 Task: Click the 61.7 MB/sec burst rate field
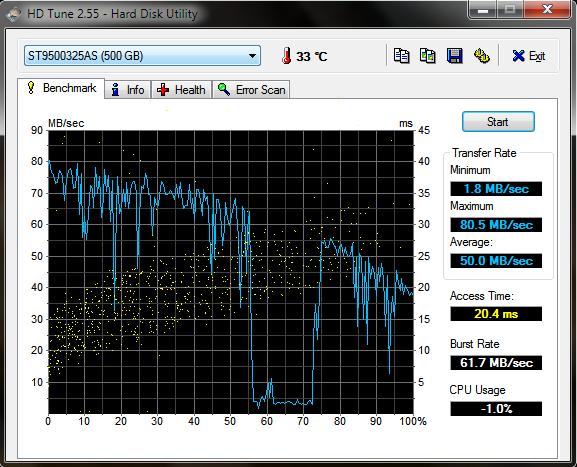[496, 363]
